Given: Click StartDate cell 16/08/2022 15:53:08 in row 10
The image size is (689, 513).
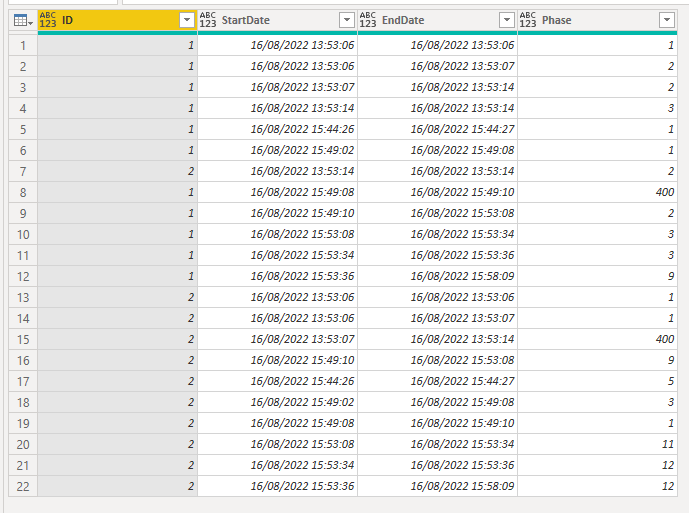Looking at the screenshot, I should 278,234.
